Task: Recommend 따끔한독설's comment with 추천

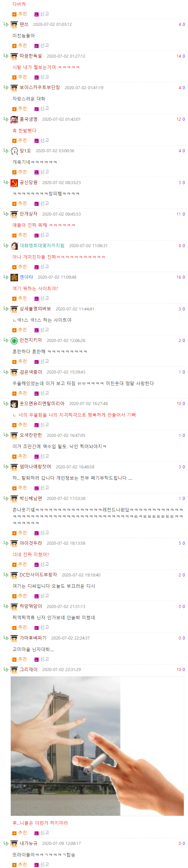Action: coord(19,77)
